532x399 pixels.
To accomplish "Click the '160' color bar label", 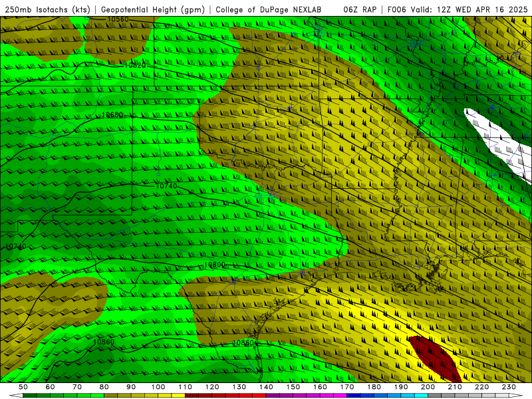I will coord(320,387).
